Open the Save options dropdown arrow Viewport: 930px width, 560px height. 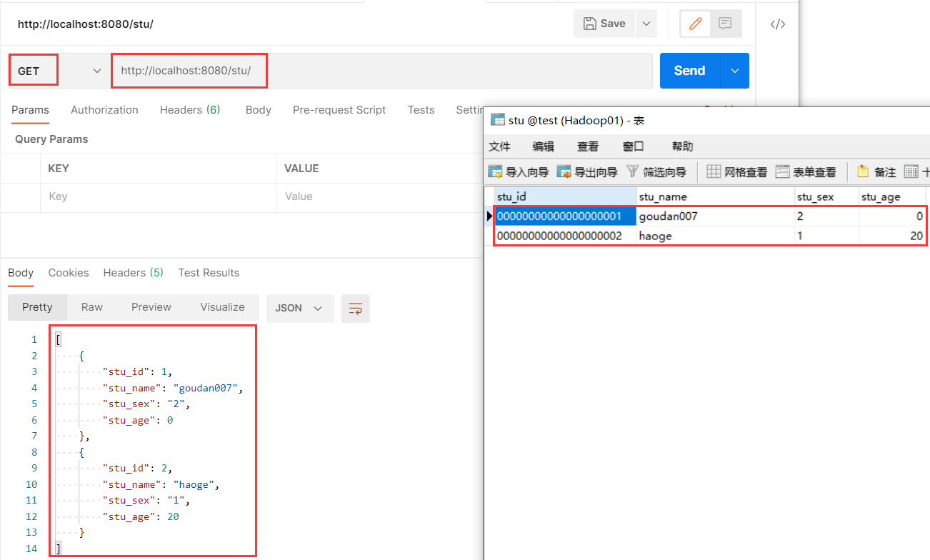[646, 24]
